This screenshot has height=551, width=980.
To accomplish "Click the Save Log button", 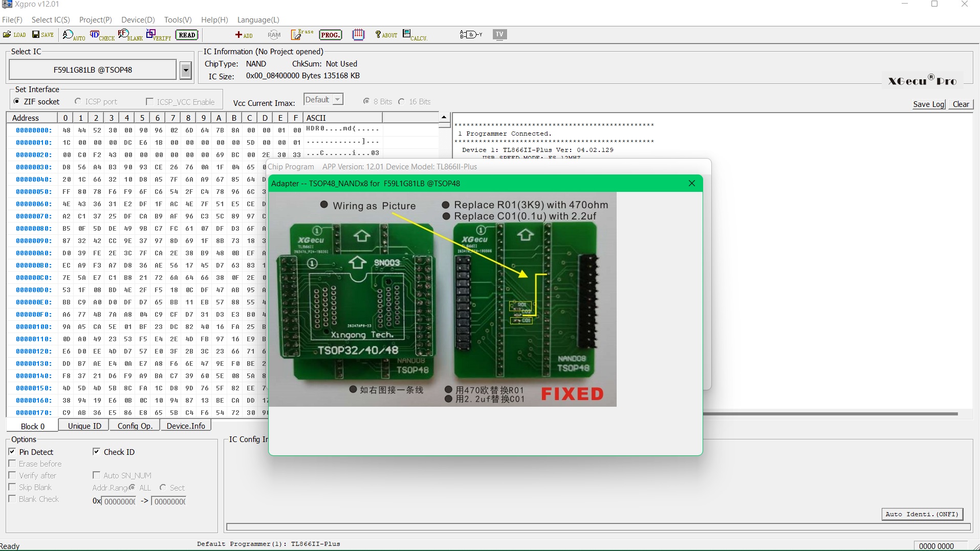I will click(x=929, y=104).
